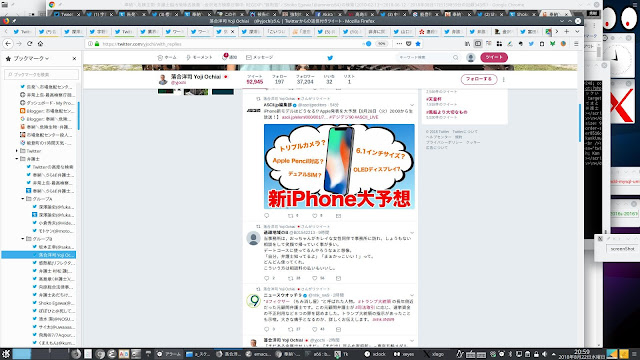Image resolution: width=640 pixels, height=360 pixels.
Task: Close the bookmarks sidebar with X
Action: tap(74, 59)
